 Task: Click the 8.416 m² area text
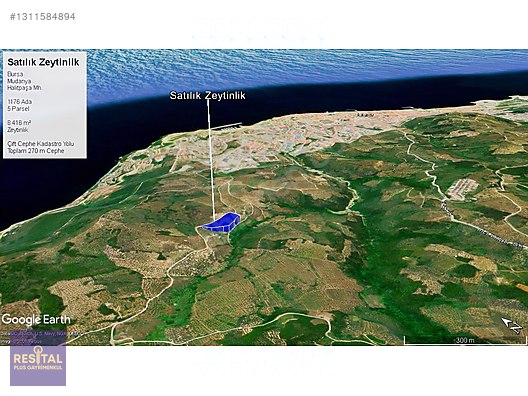point(19,123)
